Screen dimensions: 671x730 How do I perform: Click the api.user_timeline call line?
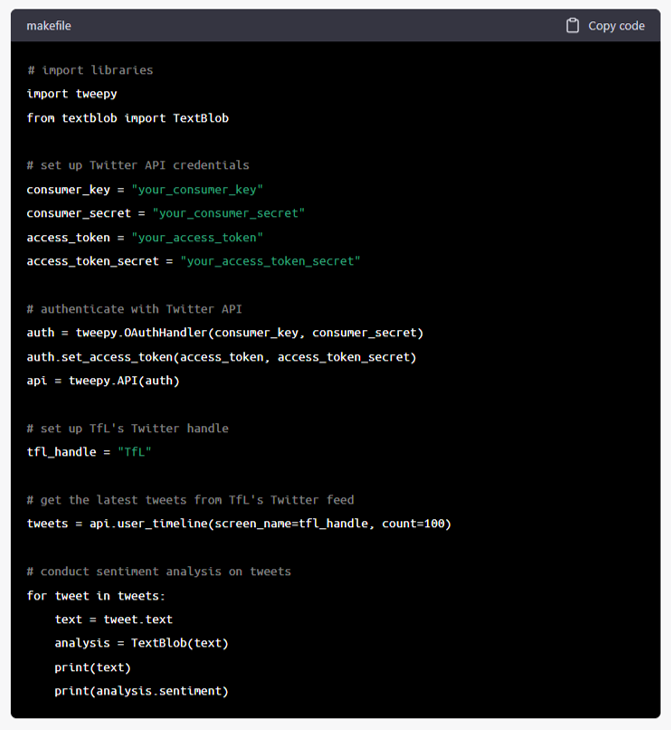click(x=239, y=523)
